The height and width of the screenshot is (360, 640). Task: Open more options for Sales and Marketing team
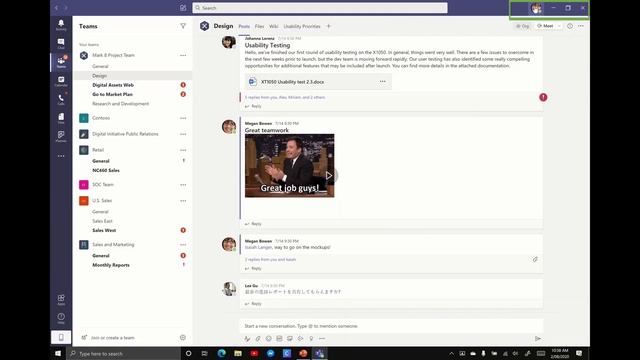tap(183, 244)
